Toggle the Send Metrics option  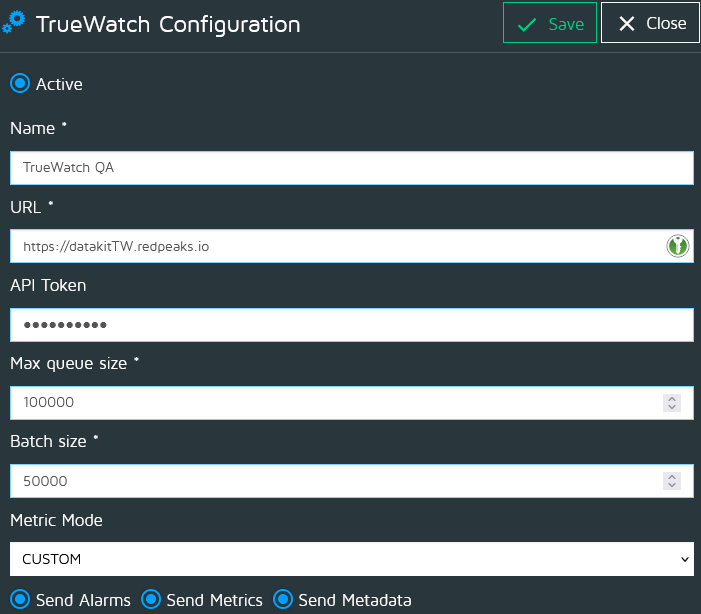[x=151, y=600]
